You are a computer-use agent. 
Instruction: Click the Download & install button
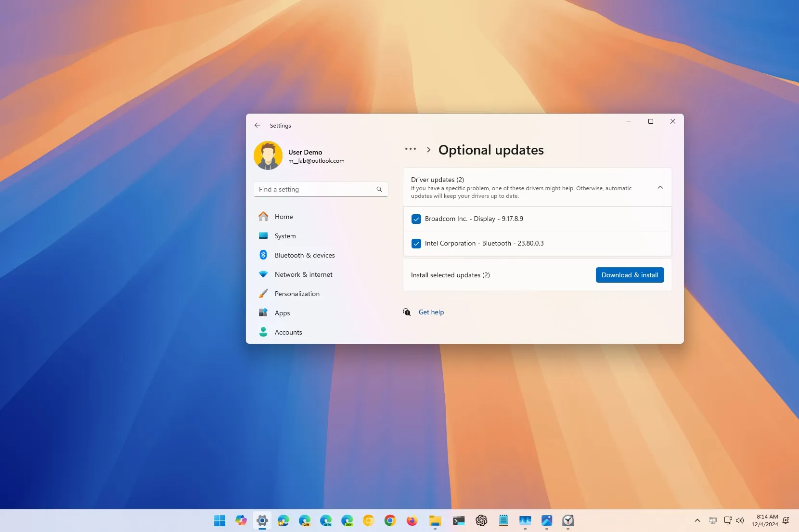point(630,275)
